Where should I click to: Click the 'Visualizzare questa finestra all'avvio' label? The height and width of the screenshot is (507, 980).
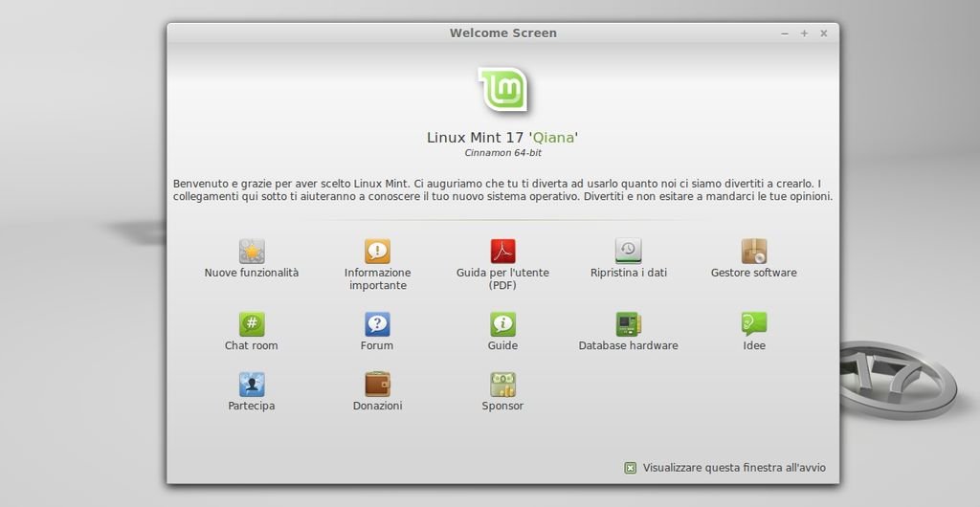(734, 468)
